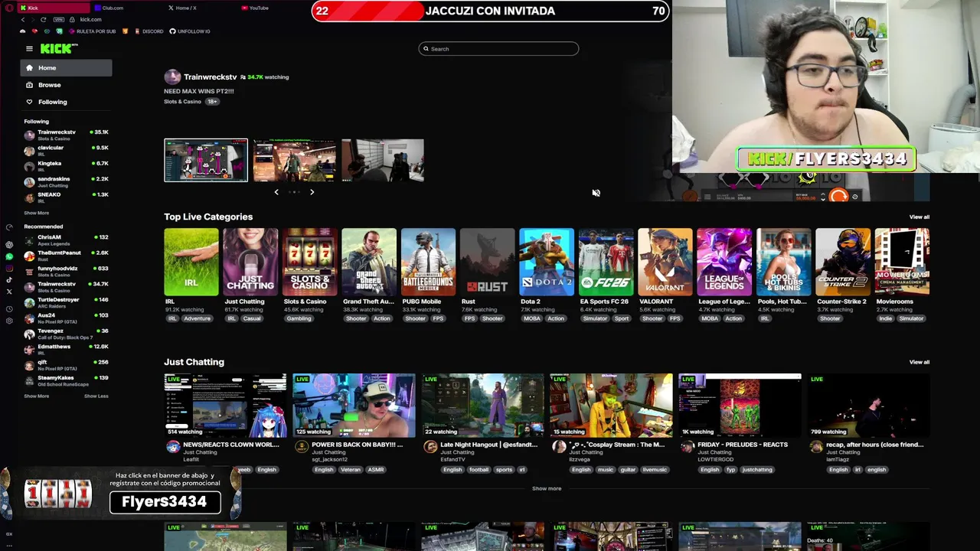Viewport: 980px width, 551px height.
Task: Open the speed dial gauge sidebar icon
Action: point(9,227)
